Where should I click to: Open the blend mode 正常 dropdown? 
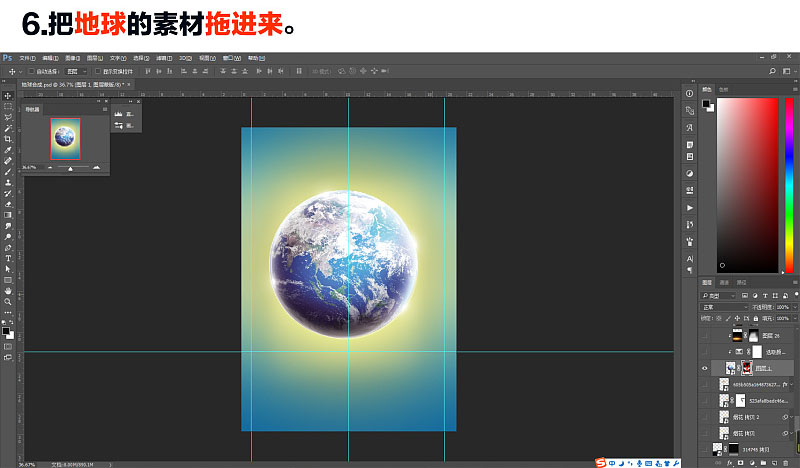tap(724, 307)
